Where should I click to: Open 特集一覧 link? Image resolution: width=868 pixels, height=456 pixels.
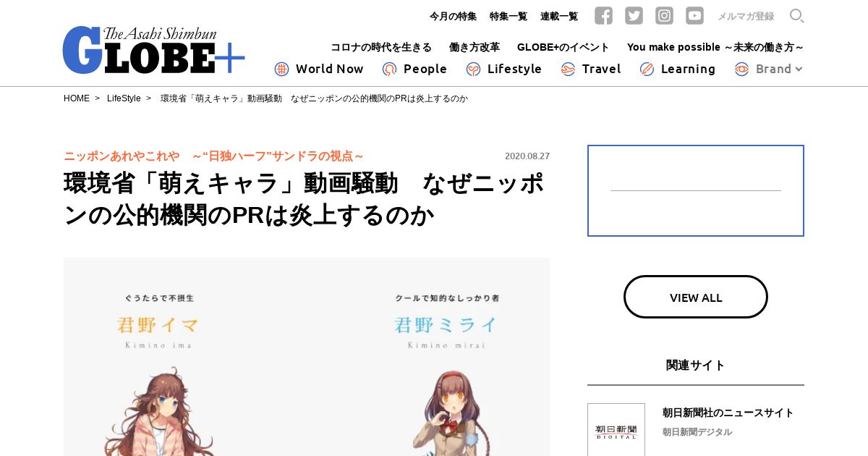click(509, 16)
